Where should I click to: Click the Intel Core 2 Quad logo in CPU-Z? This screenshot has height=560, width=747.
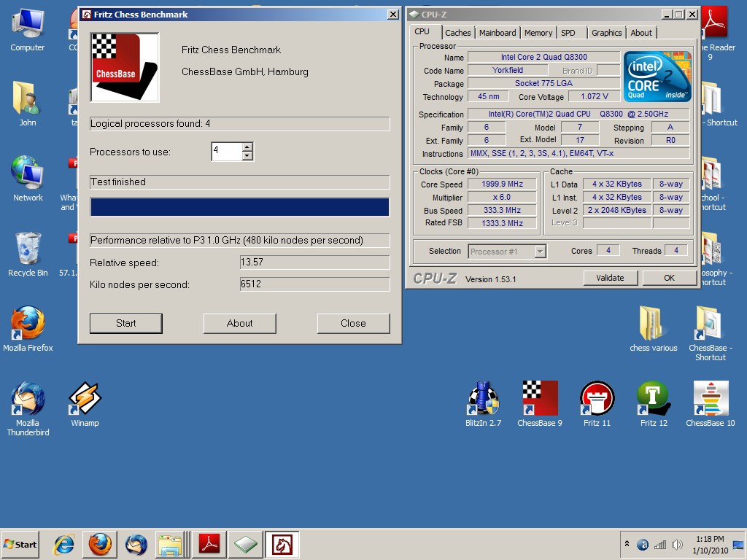point(657,76)
